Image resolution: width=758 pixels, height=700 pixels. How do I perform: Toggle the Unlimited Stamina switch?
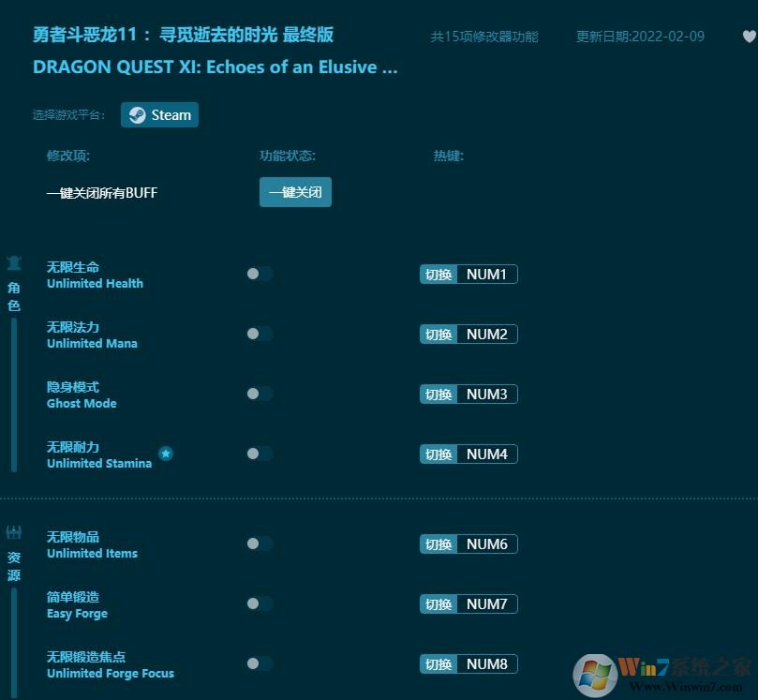pyautogui.click(x=259, y=454)
